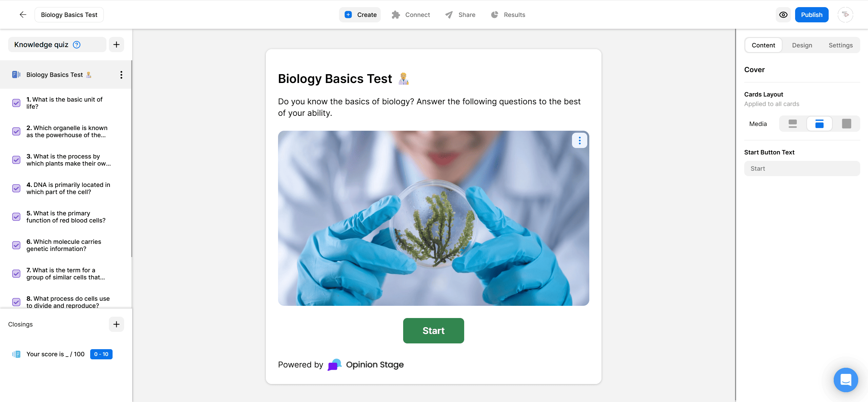Add a closing with the plus icon
The height and width of the screenshot is (402, 868).
tap(116, 324)
